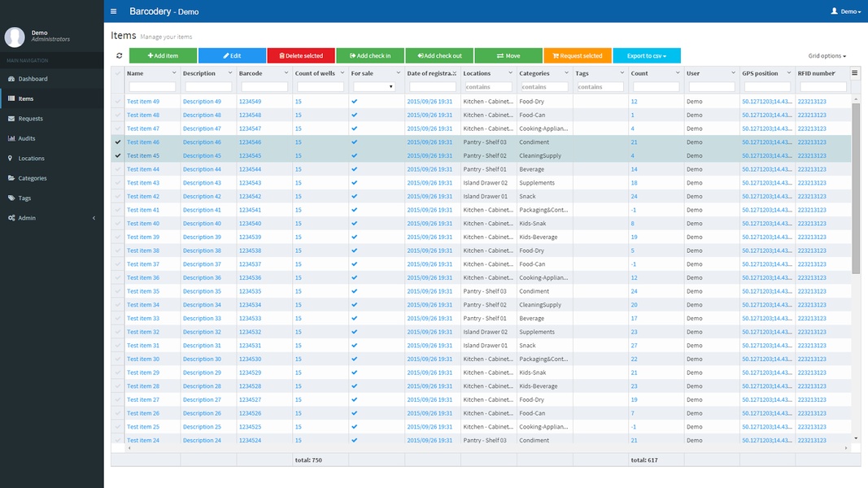This screenshot has height=488, width=868.
Task: Click the Request selected button
Action: tap(578, 55)
